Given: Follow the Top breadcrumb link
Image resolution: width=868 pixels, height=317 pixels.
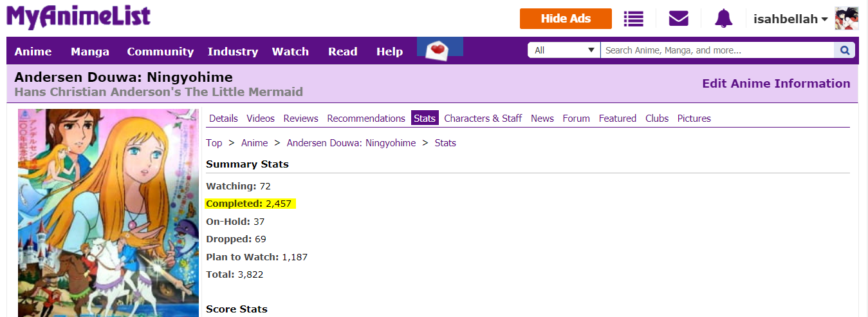Looking at the screenshot, I should pos(214,143).
